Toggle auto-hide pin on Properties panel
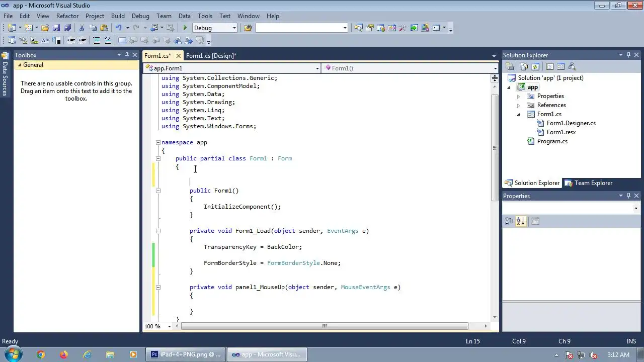The width and height of the screenshot is (644, 362). coord(628,196)
